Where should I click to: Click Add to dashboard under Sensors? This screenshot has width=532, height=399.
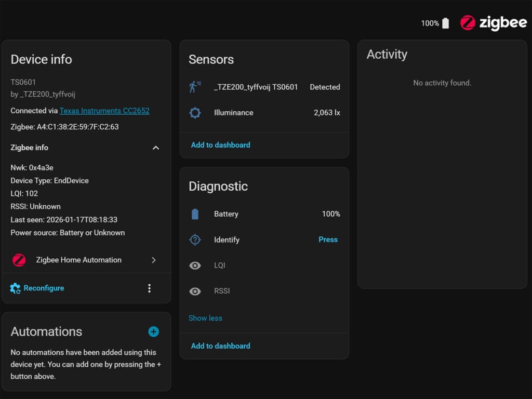220,145
